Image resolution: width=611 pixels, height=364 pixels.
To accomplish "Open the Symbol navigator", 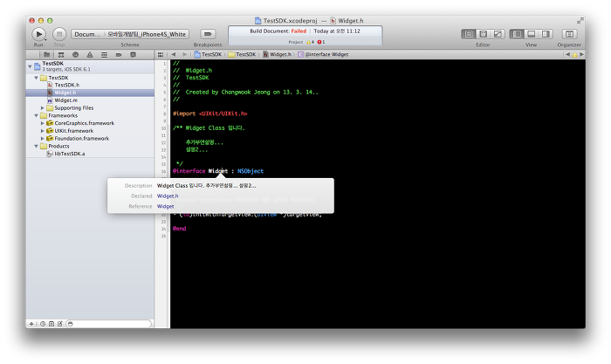I will tap(61, 55).
